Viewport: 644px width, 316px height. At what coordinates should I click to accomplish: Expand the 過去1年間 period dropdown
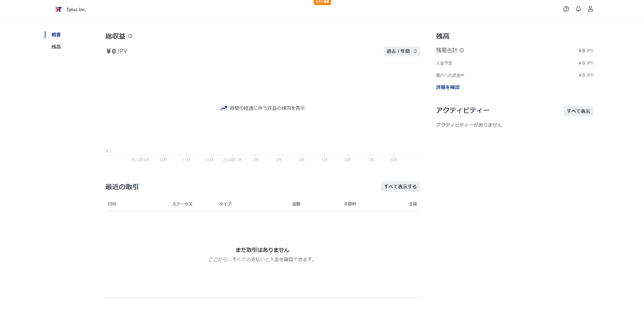[401, 51]
